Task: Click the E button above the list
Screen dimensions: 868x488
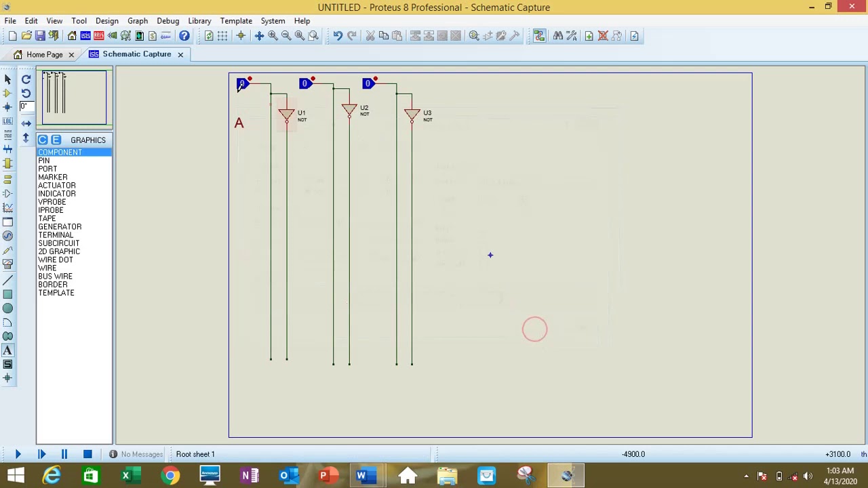Action: (x=56, y=140)
